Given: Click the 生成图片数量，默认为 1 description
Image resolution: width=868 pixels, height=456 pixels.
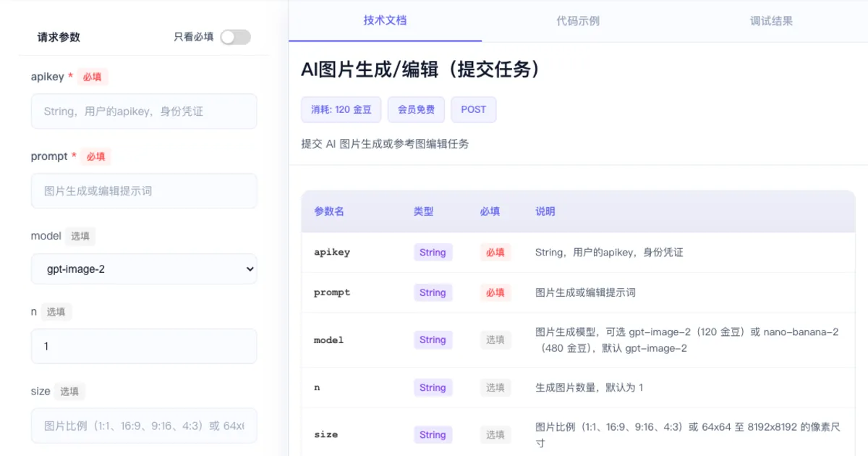Looking at the screenshot, I should click(590, 387).
